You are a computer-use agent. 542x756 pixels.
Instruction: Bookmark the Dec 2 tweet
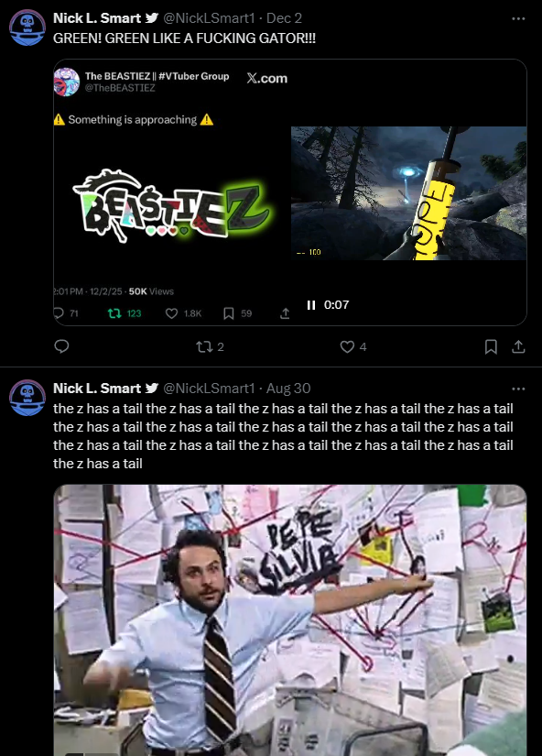[x=491, y=346]
